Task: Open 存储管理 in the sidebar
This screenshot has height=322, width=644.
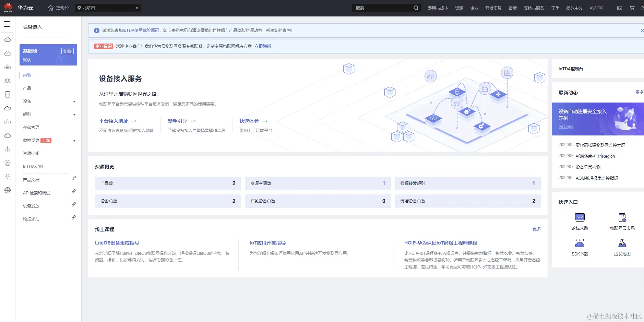Action: click(x=31, y=128)
